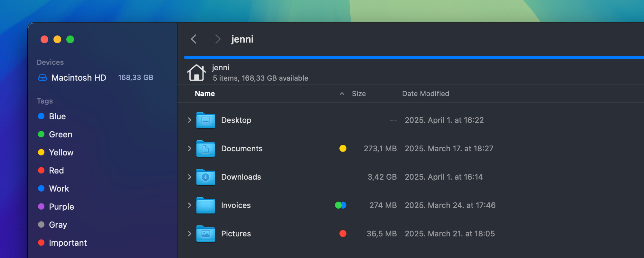Minimize window with the yellow button
644x258 pixels.
pyautogui.click(x=57, y=39)
